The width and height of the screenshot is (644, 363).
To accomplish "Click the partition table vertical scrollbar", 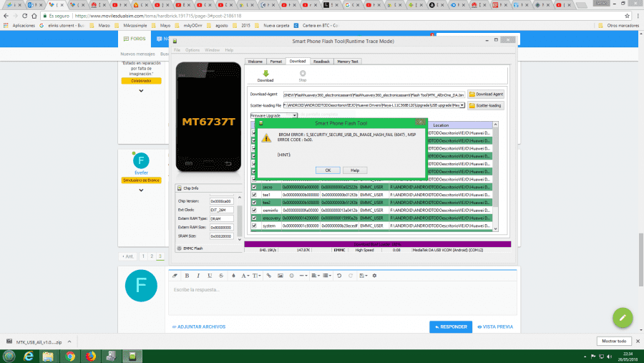I will (495, 176).
